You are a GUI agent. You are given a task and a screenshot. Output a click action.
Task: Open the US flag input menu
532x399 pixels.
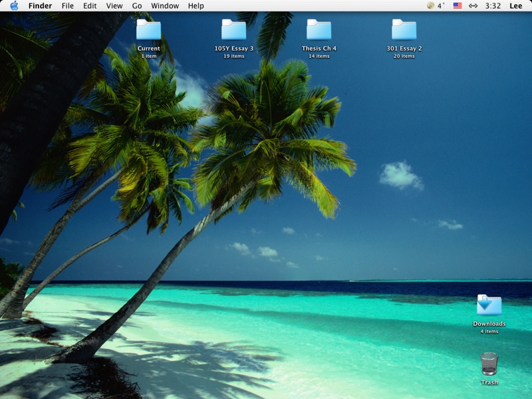458,6
